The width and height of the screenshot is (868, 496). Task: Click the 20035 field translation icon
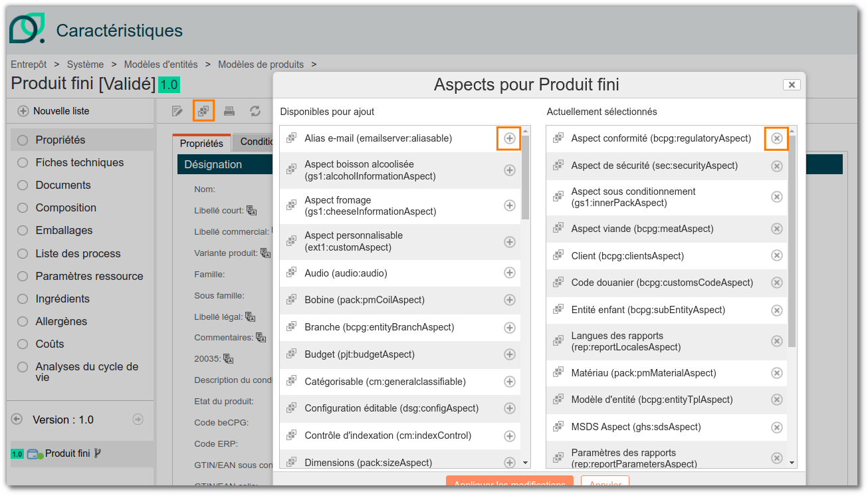click(x=228, y=359)
